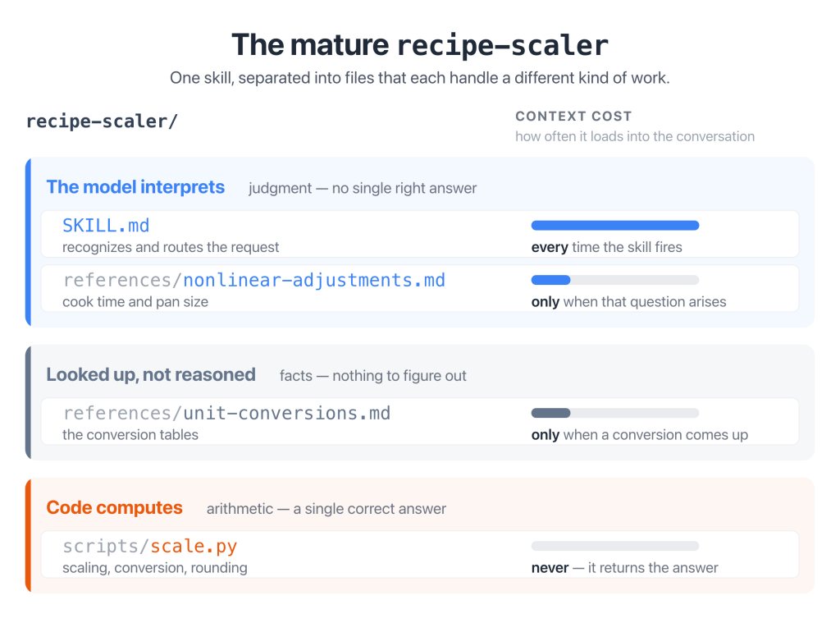The image size is (840, 623).
Task: Click the SKILL.md file name
Action: point(106,226)
